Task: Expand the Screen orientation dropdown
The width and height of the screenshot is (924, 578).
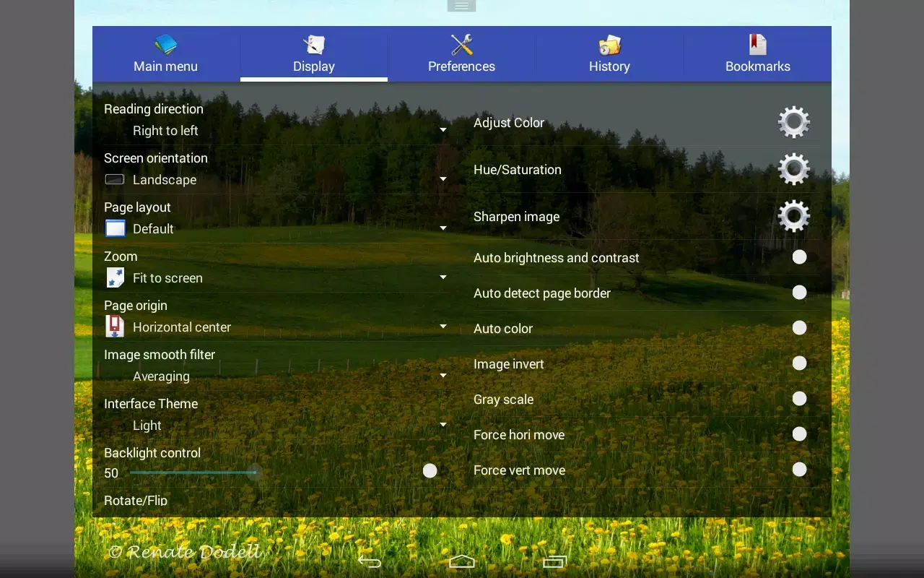Action: pos(443,178)
